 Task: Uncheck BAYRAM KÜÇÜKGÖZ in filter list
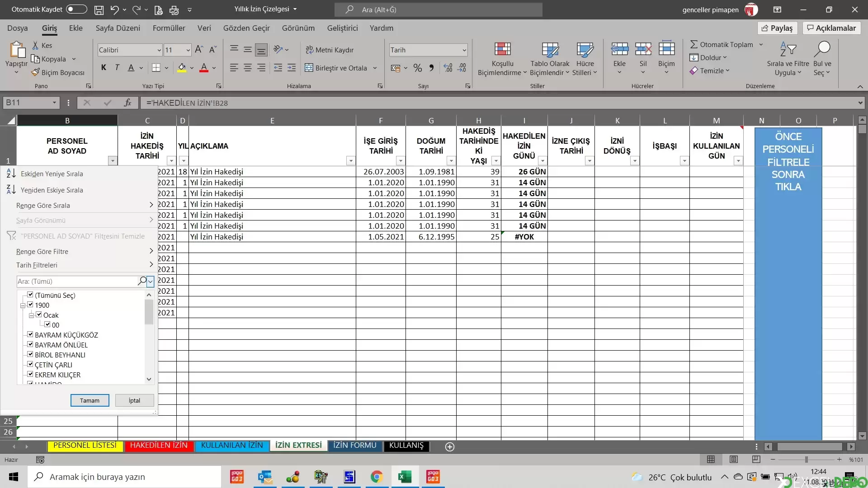30,334
